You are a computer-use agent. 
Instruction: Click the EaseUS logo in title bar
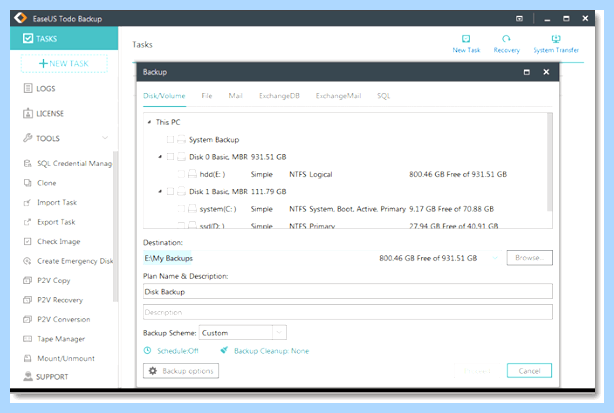click(20, 18)
